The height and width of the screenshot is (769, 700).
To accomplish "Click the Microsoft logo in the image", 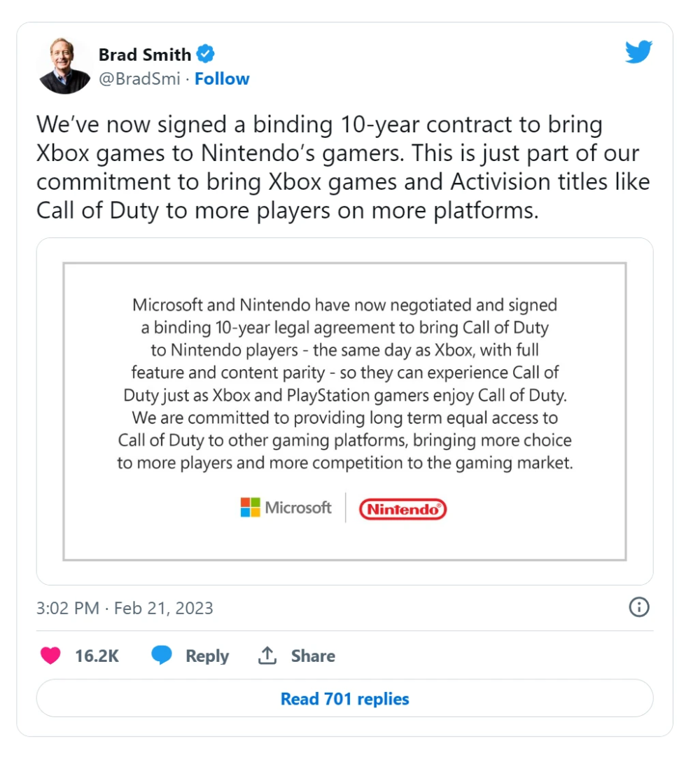I will [286, 508].
